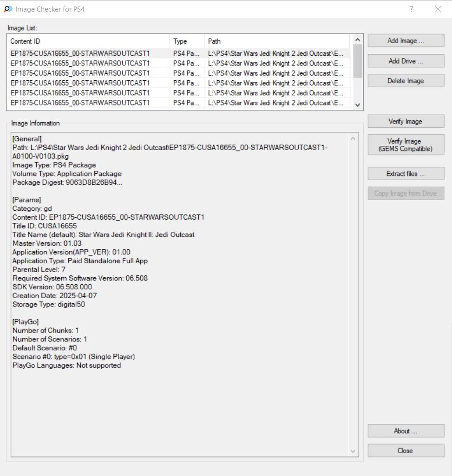
Task: Click the Image Information scroll down arrow
Action: click(354, 451)
